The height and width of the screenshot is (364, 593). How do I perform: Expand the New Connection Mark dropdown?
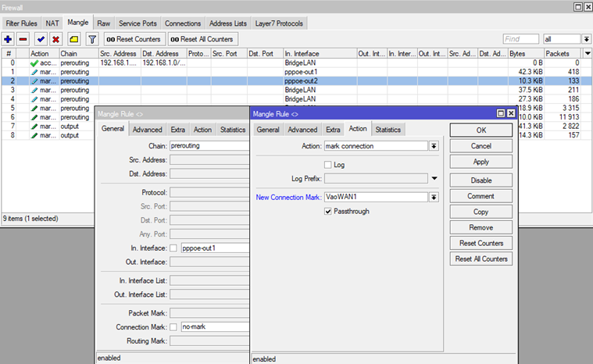(434, 198)
